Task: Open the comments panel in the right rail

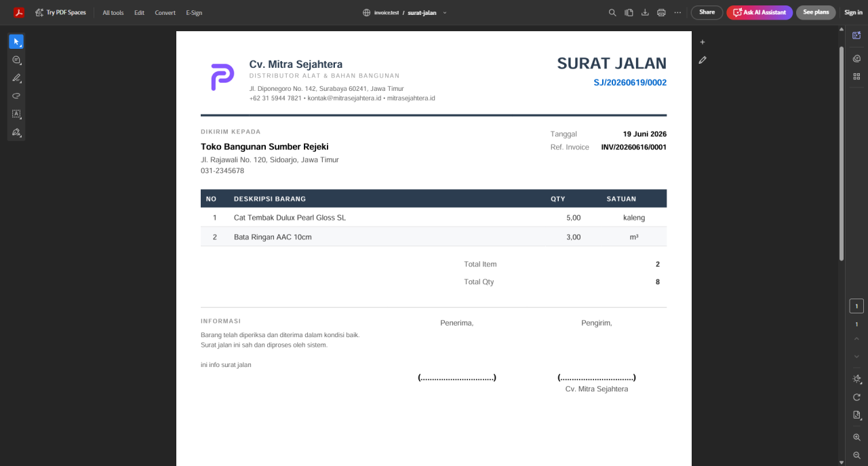Action: [x=856, y=59]
